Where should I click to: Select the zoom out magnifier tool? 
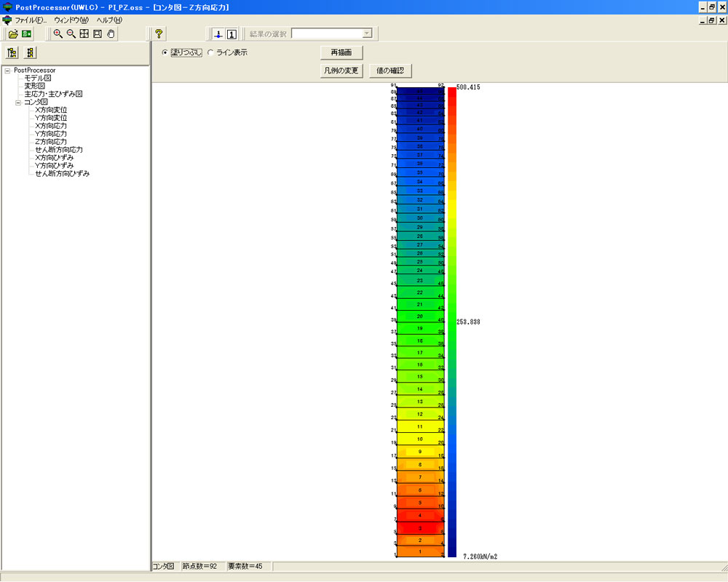point(71,33)
